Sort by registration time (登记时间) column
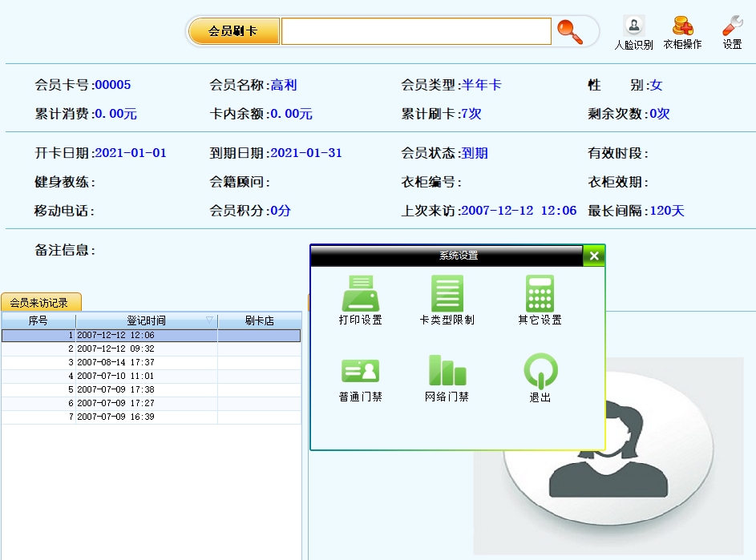756x560 pixels. 146,320
